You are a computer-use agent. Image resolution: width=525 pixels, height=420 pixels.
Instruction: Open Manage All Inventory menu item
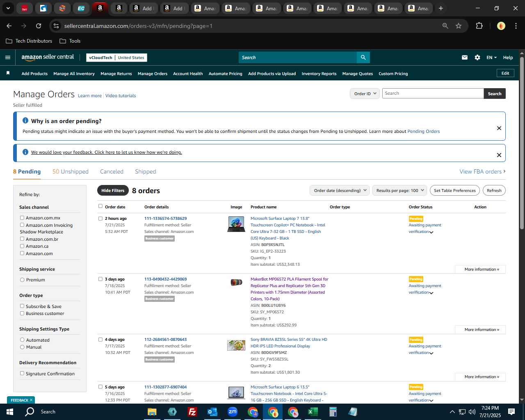coord(74,74)
